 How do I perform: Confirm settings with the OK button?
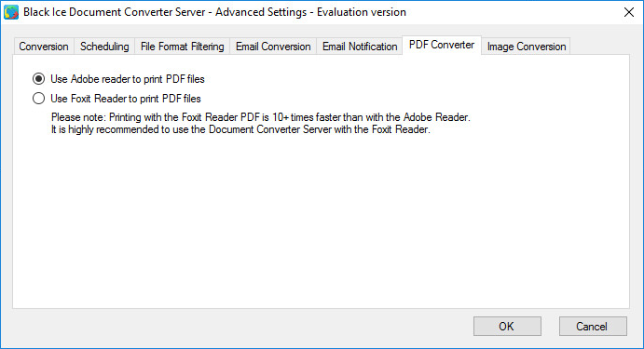click(x=507, y=326)
